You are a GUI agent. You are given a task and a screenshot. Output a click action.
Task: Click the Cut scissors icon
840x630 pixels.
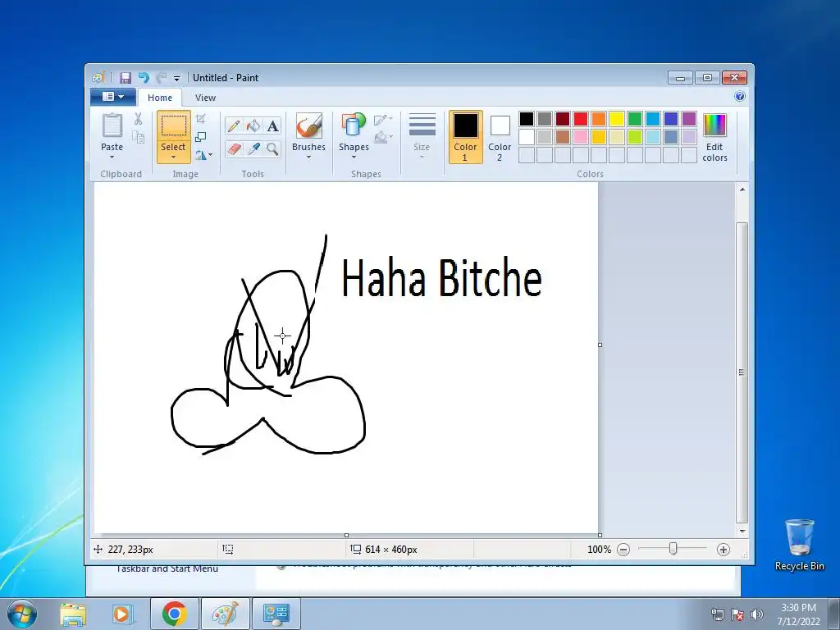point(138,119)
